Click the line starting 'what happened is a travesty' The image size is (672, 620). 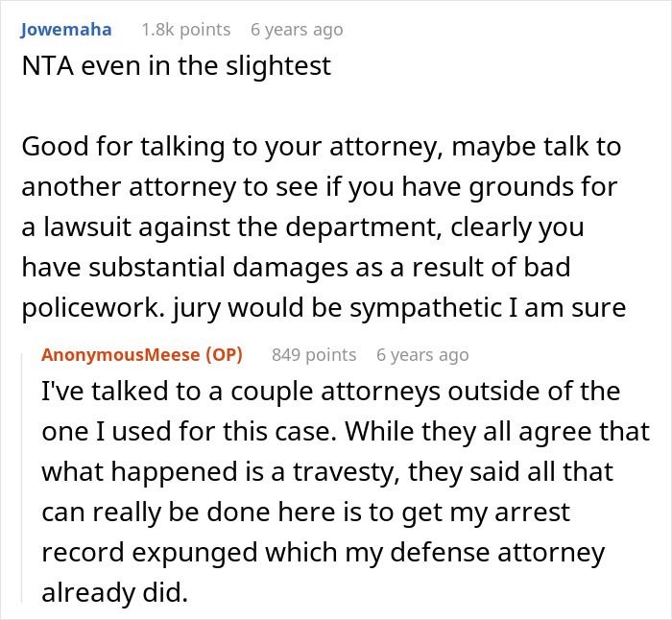point(327,472)
